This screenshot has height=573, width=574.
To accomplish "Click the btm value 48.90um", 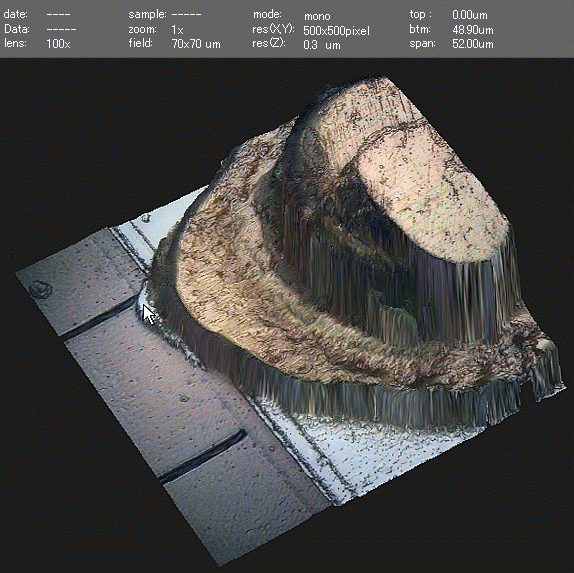I will click(473, 30).
